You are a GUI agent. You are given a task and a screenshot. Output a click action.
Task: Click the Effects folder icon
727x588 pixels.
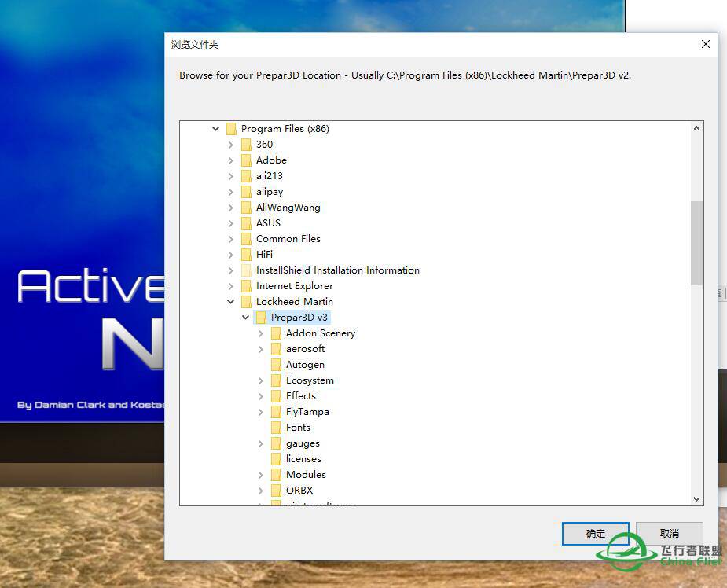276,396
